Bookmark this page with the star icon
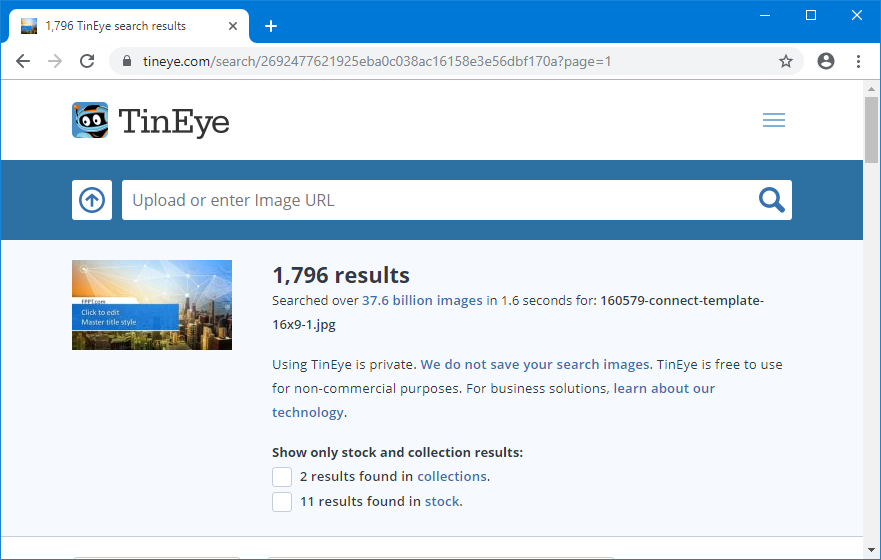The width and height of the screenshot is (881, 560). tap(786, 61)
